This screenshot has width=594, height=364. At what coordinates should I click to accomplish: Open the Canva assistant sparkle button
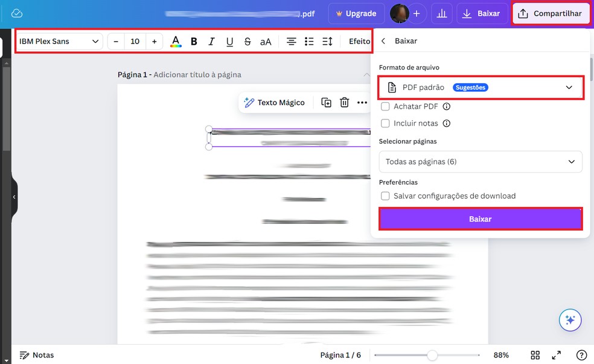pyautogui.click(x=570, y=320)
